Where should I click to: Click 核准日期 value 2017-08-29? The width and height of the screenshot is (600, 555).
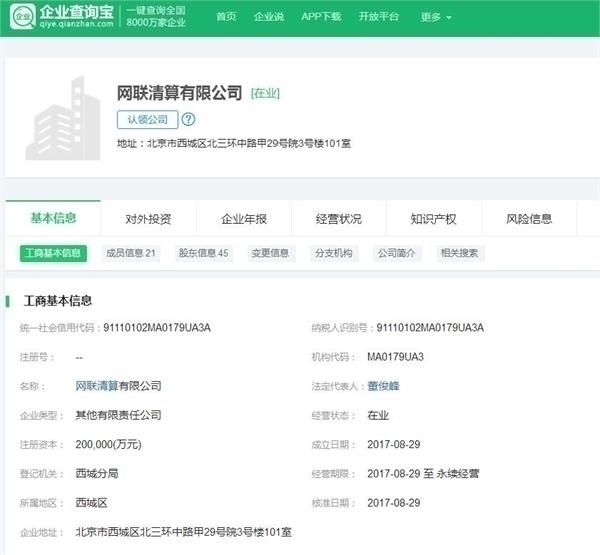[394, 503]
